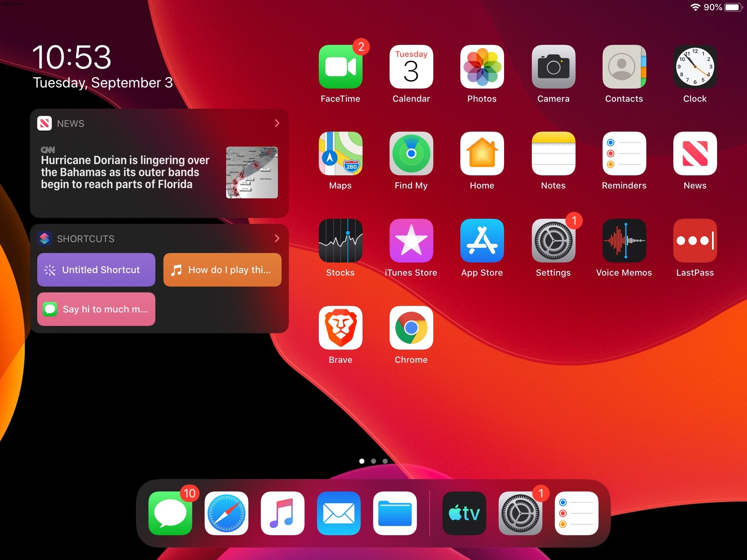The image size is (747, 560).
Task: Open Reminders from the dock
Action: tap(576, 513)
